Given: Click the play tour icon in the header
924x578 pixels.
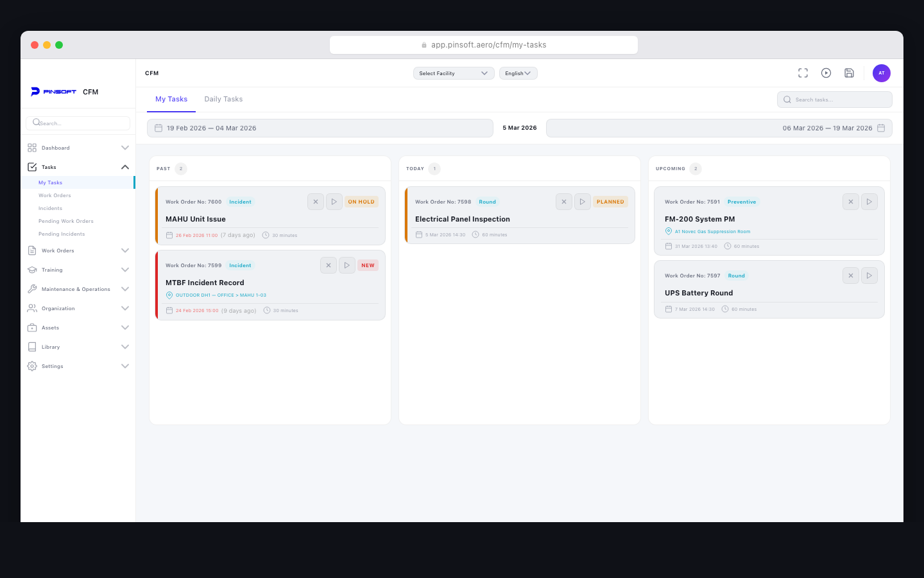Looking at the screenshot, I should (x=826, y=73).
